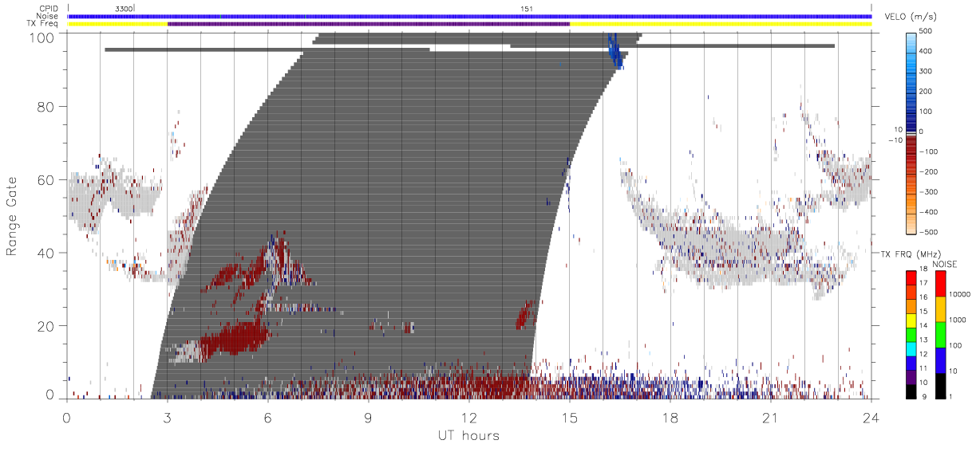Click the 60 tick on Range Gate axis
The width and height of the screenshot is (980, 452).
45,179
